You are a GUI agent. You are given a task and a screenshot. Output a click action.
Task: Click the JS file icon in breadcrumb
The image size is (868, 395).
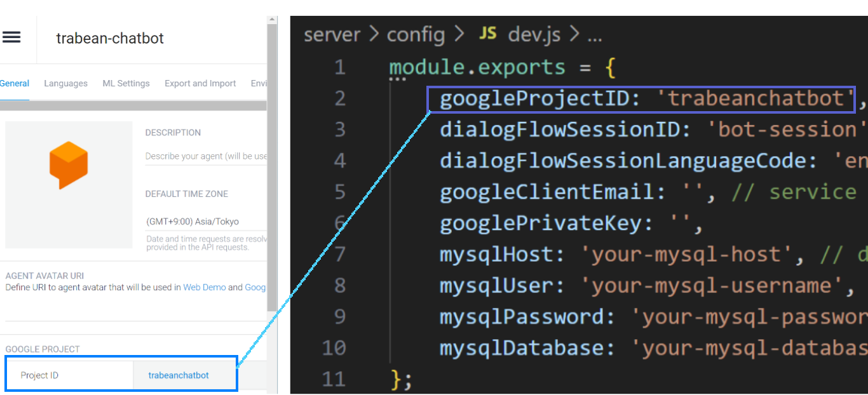[487, 34]
